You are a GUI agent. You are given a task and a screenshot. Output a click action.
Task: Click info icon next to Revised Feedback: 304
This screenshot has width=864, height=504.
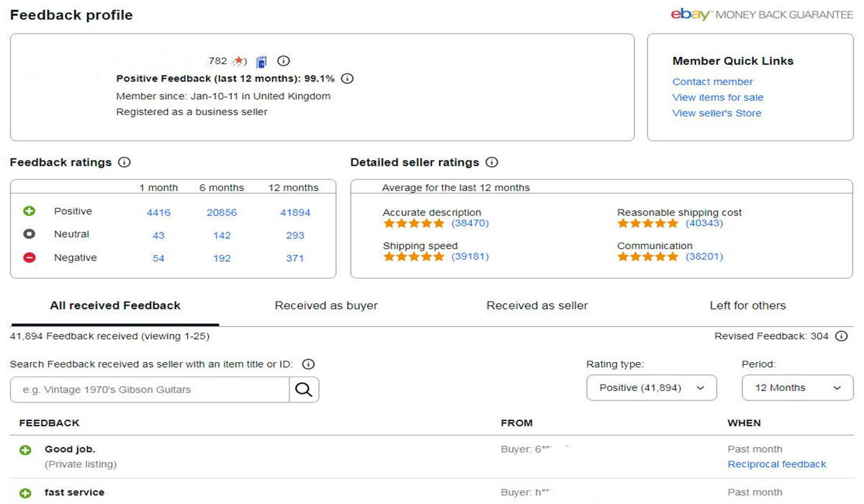tap(841, 336)
